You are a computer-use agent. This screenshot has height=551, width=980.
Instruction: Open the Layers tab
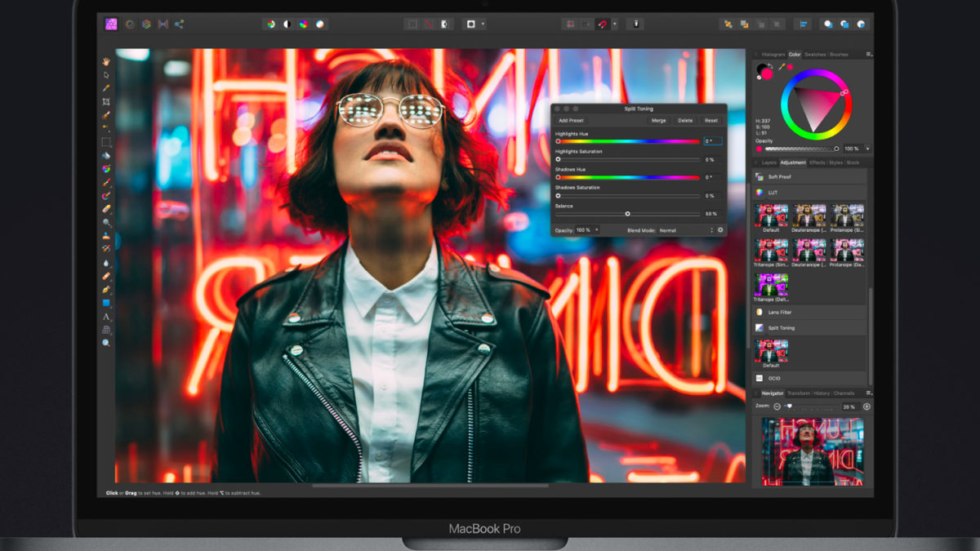coord(769,162)
